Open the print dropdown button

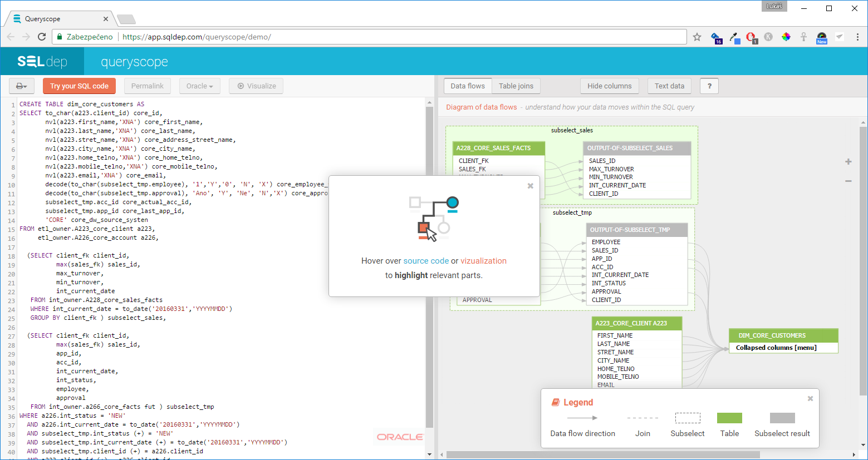pos(22,86)
